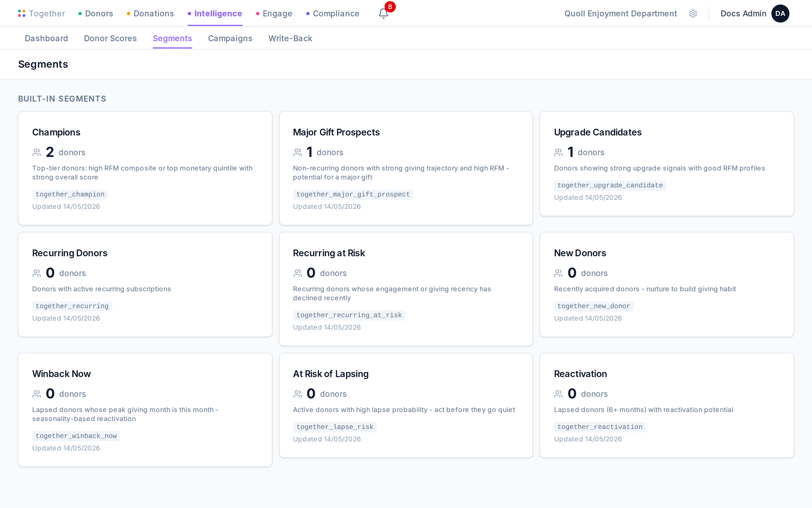Click the Segments page title

coord(43,64)
